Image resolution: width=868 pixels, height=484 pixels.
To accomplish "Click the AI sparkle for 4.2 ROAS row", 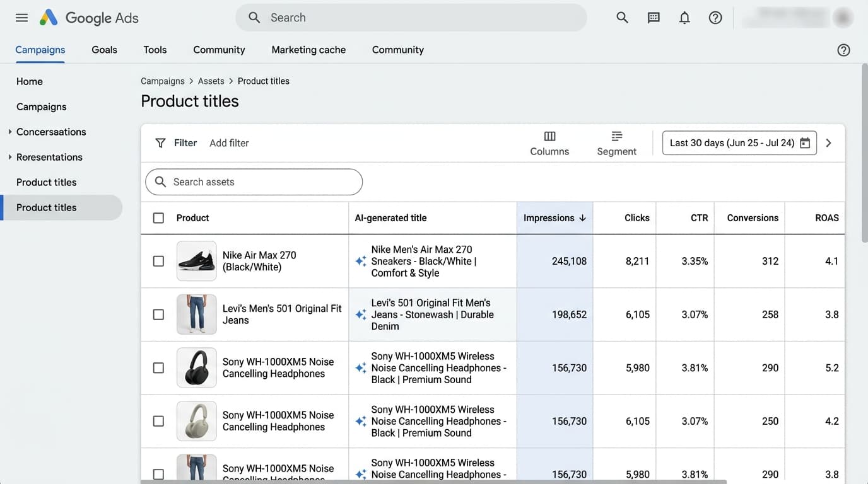I will tap(361, 421).
